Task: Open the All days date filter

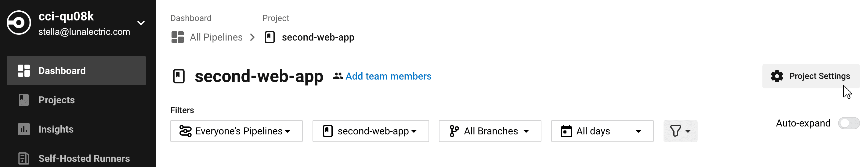Action: [602, 131]
